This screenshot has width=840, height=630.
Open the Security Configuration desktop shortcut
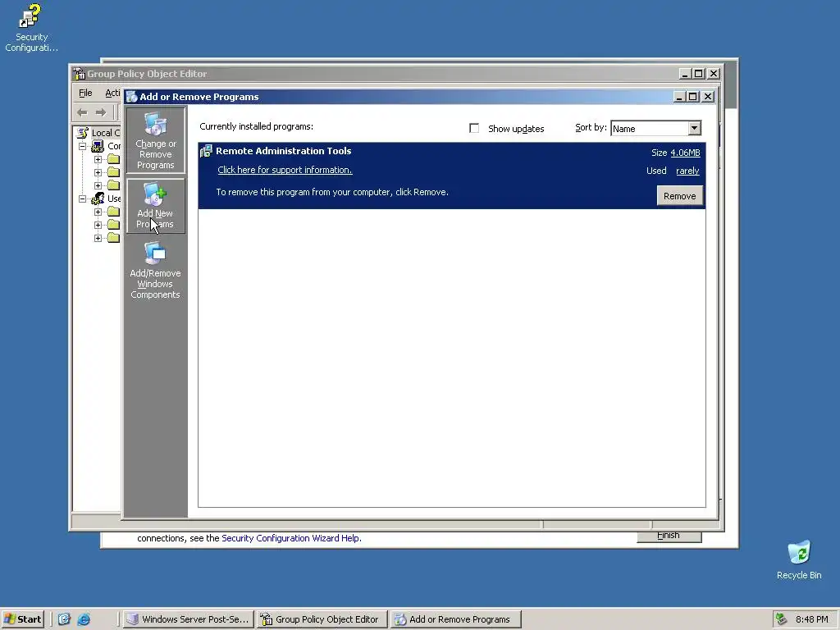pos(31,27)
